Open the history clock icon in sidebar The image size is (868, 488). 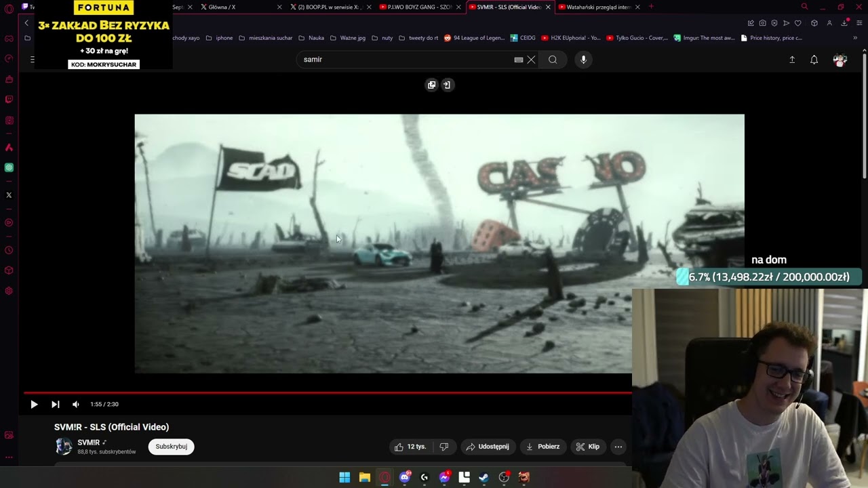(x=9, y=251)
